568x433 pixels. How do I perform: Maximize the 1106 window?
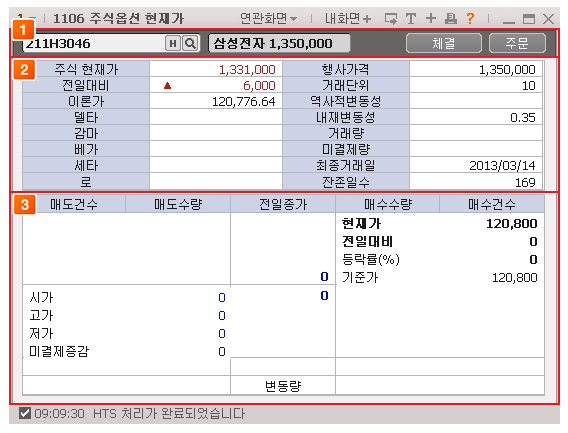point(529,18)
